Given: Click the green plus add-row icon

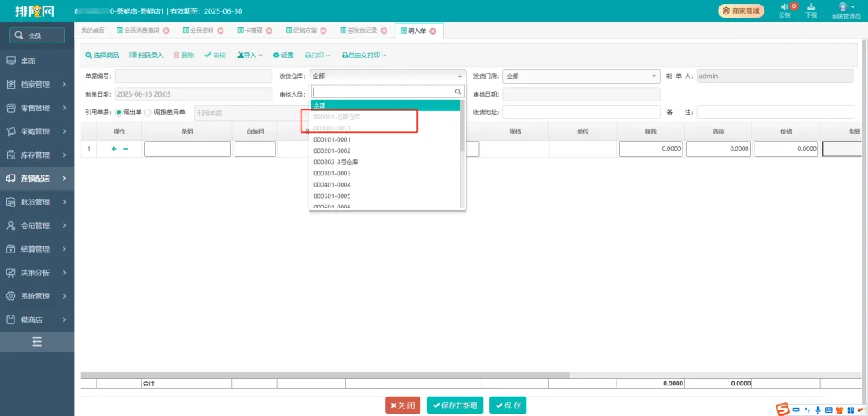Looking at the screenshot, I should coord(113,149).
